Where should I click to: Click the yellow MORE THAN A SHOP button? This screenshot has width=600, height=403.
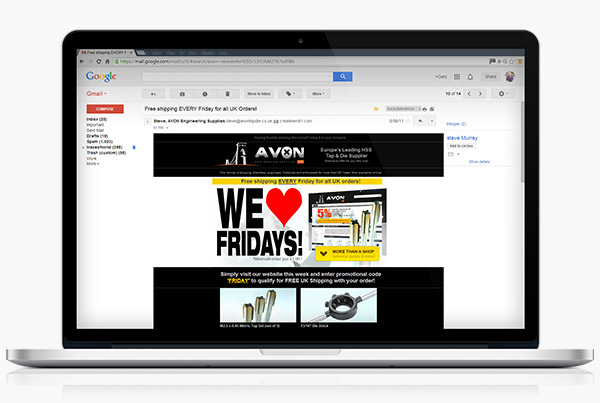(347, 254)
